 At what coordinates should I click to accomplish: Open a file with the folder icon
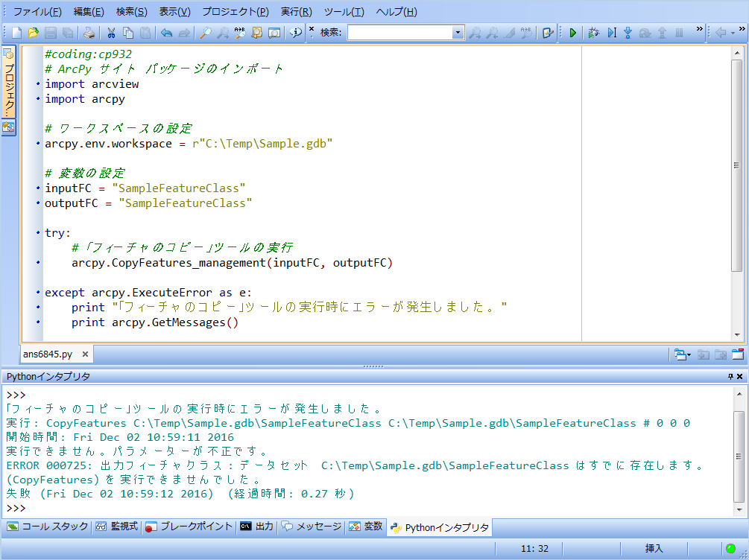(x=34, y=33)
